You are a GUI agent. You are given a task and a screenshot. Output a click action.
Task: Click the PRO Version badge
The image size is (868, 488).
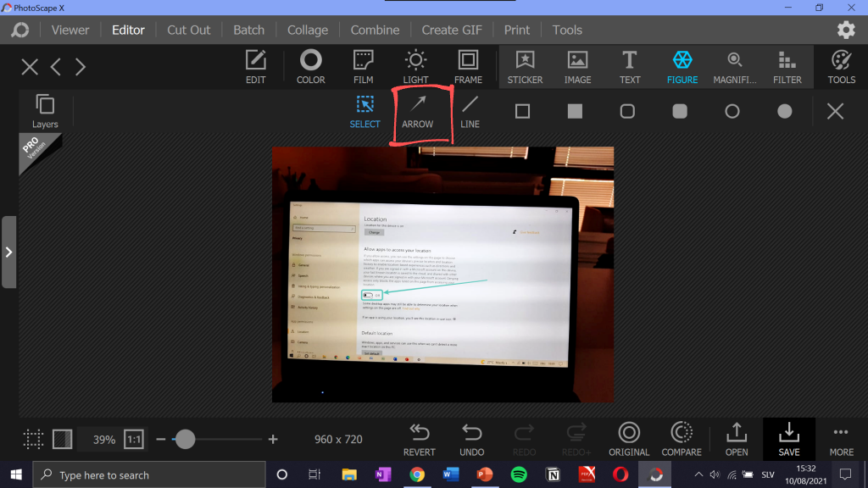tap(37, 151)
